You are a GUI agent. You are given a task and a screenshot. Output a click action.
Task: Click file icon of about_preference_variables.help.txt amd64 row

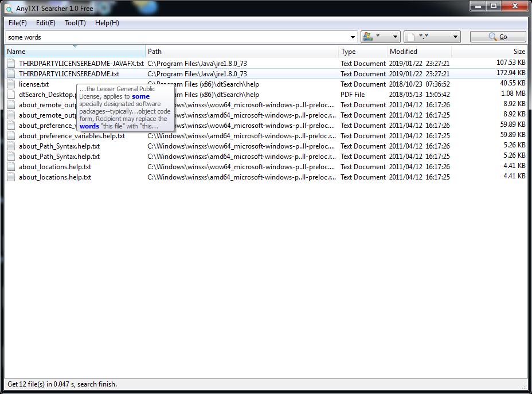click(x=11, y=136)
